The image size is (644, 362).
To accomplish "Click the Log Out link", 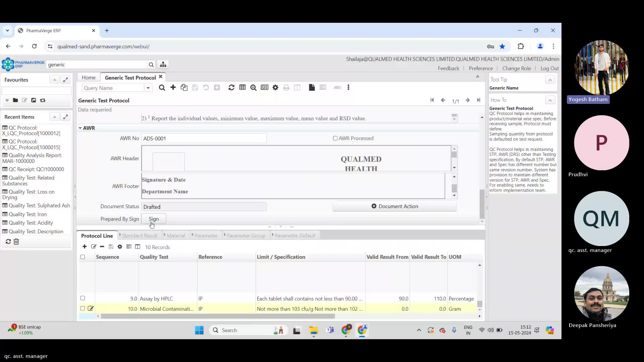I will [550, 68].
